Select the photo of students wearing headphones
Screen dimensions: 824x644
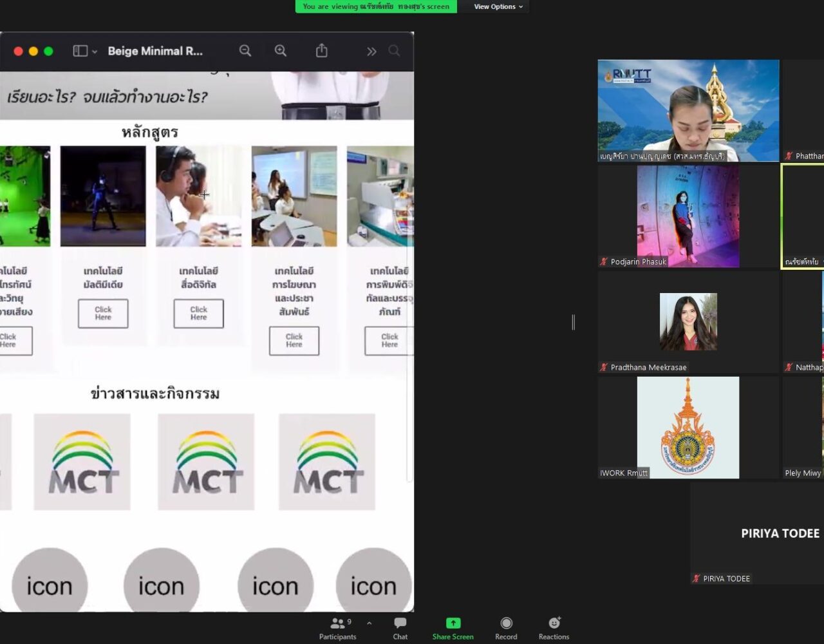pos(198,196)
